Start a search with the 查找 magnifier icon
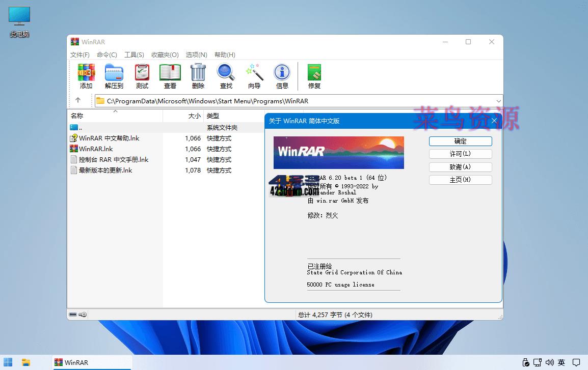588x370 pixels. click(x=226, y=75)
